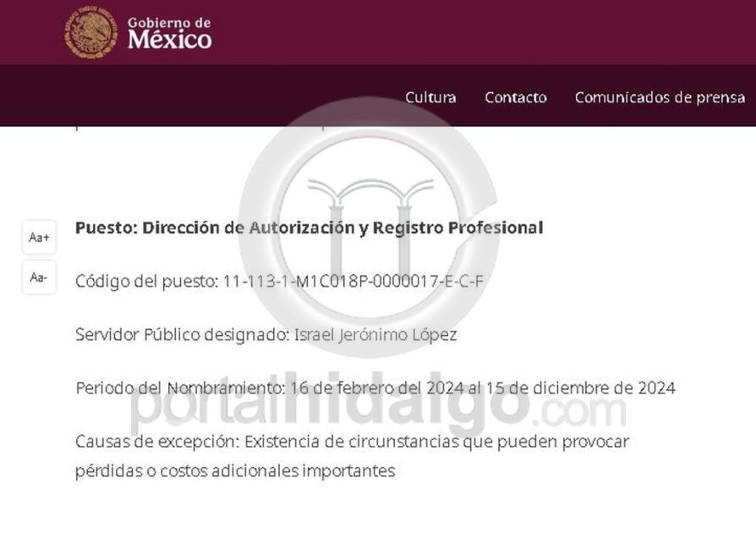
Task: Click the portalhidalgo.com watermark text
Action: click(376, 412)
